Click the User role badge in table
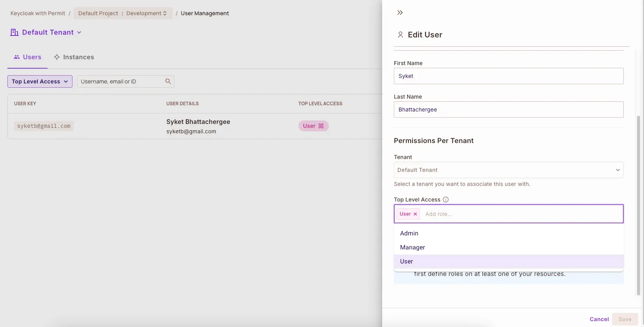644x327 pixels. coord(313,126)
